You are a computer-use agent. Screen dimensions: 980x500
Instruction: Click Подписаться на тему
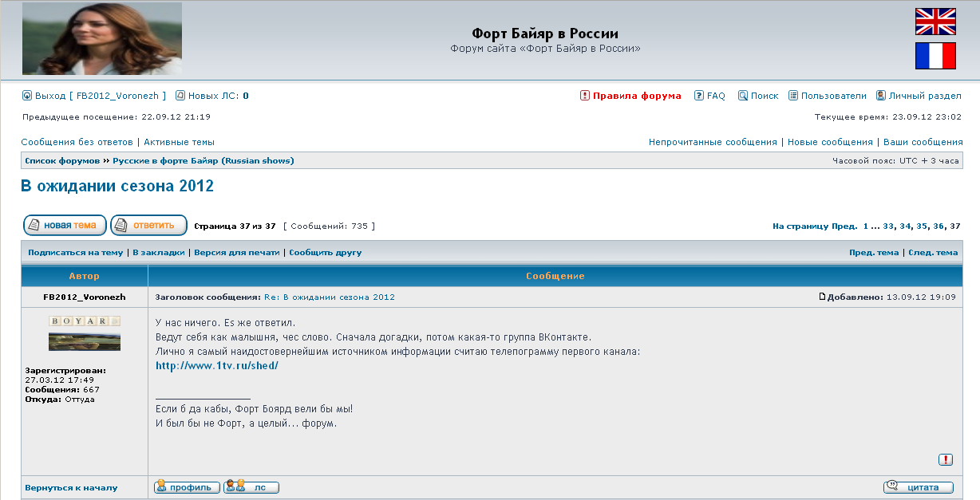click(76, 253)
